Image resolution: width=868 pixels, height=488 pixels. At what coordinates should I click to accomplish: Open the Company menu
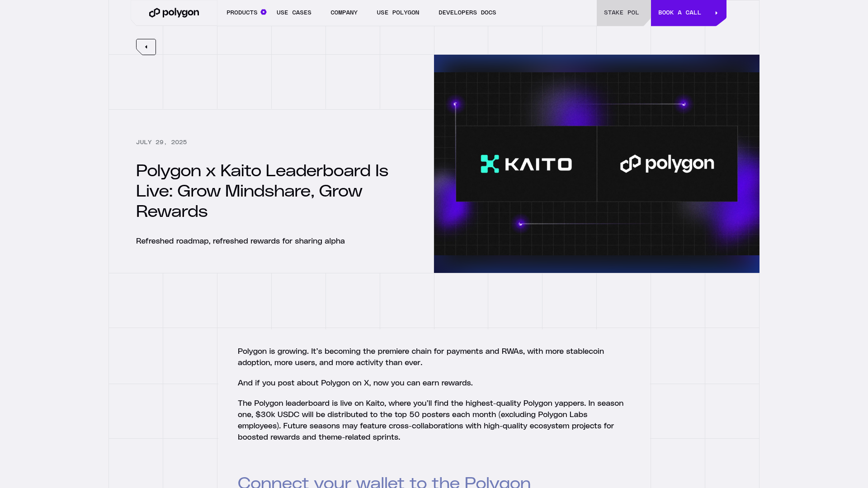tap(344, 13)
